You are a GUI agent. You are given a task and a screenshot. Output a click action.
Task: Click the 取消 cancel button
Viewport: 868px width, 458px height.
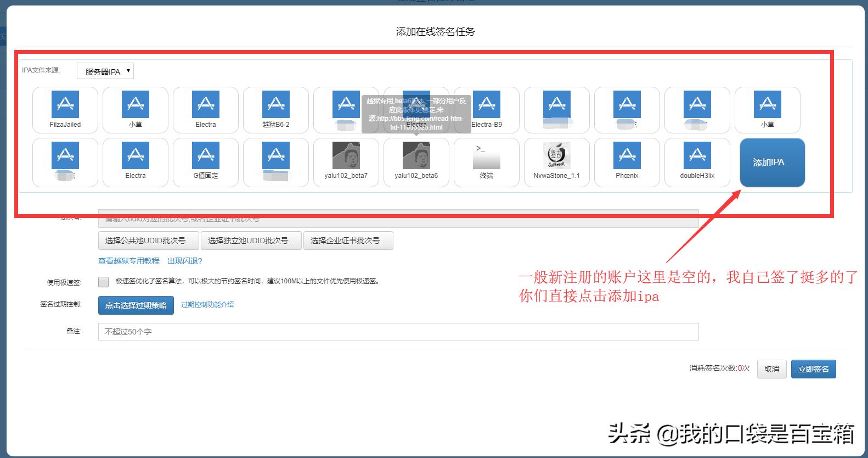point(772,369)
